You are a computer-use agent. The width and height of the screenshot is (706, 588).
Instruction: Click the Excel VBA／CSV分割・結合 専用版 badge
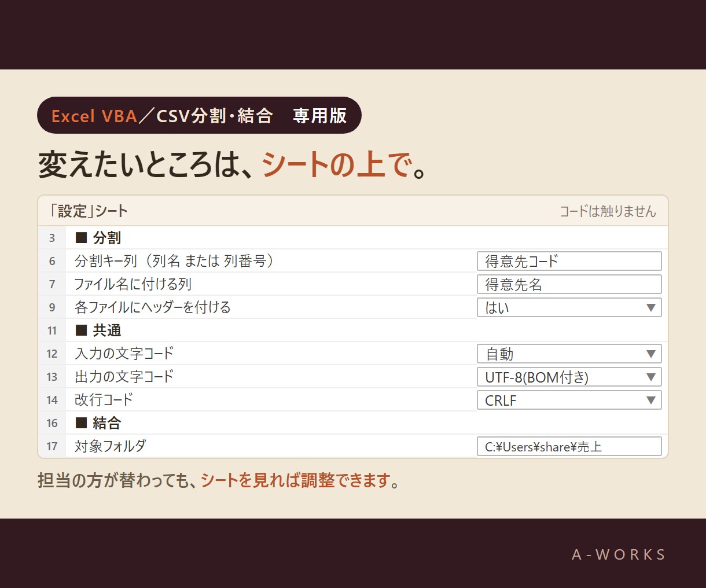coord(199,115)
